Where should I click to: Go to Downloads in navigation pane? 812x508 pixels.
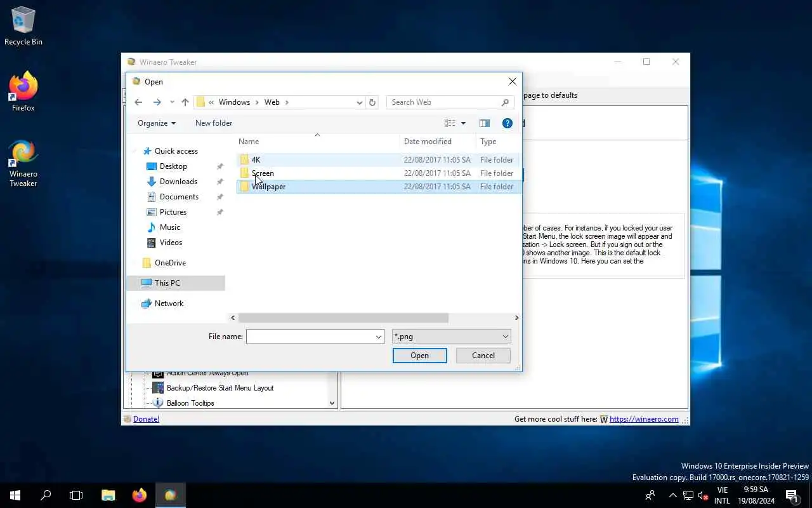point(173,182)
